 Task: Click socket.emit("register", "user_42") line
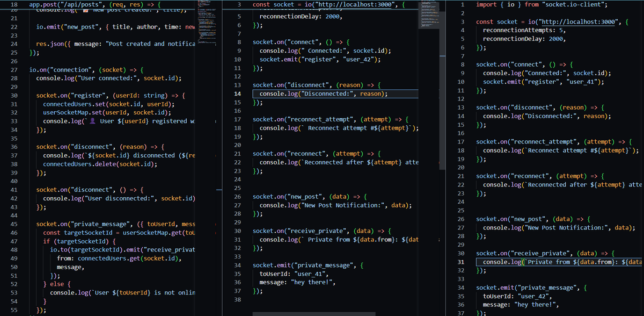tap(320, 59)
